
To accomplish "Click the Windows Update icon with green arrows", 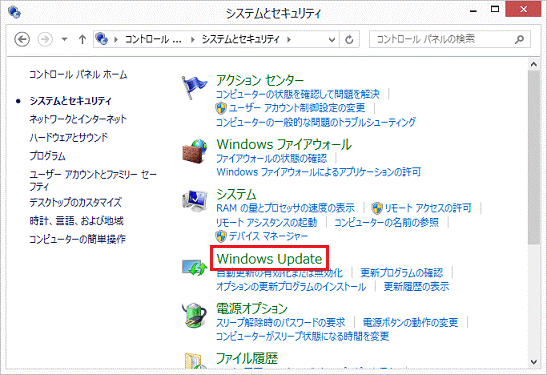I will click(x=195, y=267).
